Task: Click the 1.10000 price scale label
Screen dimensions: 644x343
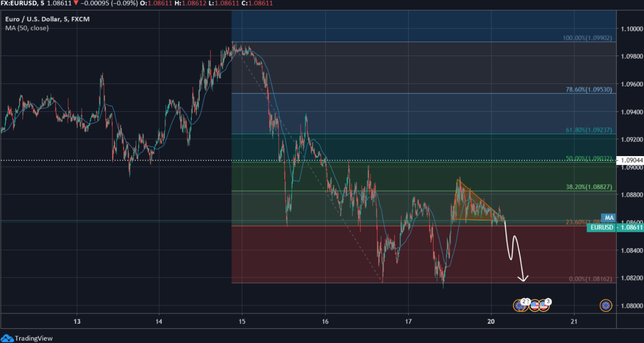Action: point(630,29)
